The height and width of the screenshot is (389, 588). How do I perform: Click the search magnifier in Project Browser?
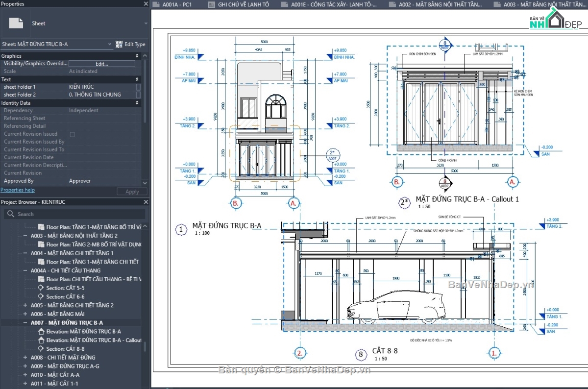tap(10, 213)
